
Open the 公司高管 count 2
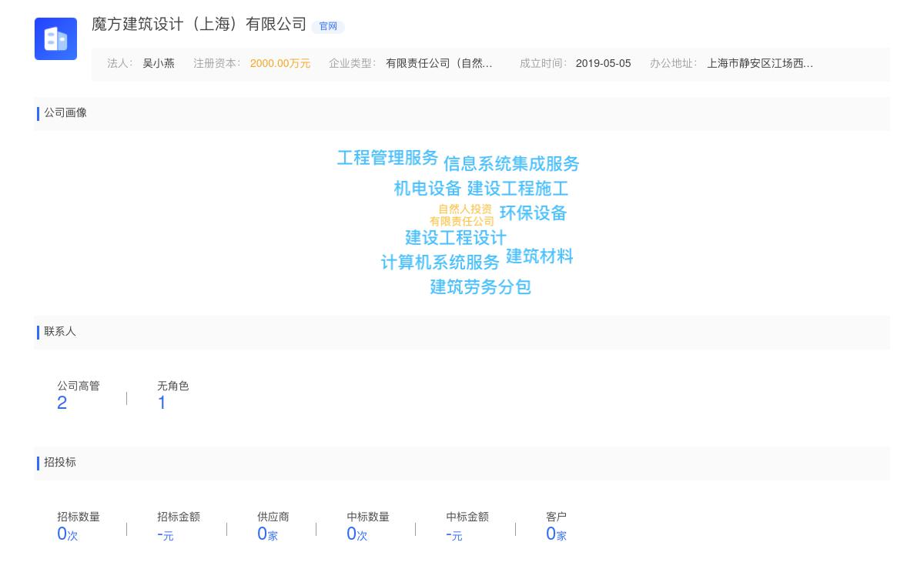click(x=62, y=403)
